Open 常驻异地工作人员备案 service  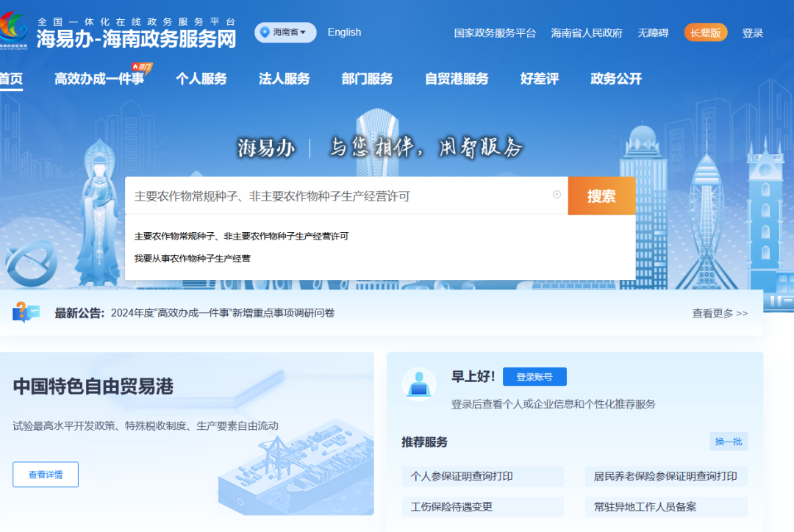click(x=666, y=507)
